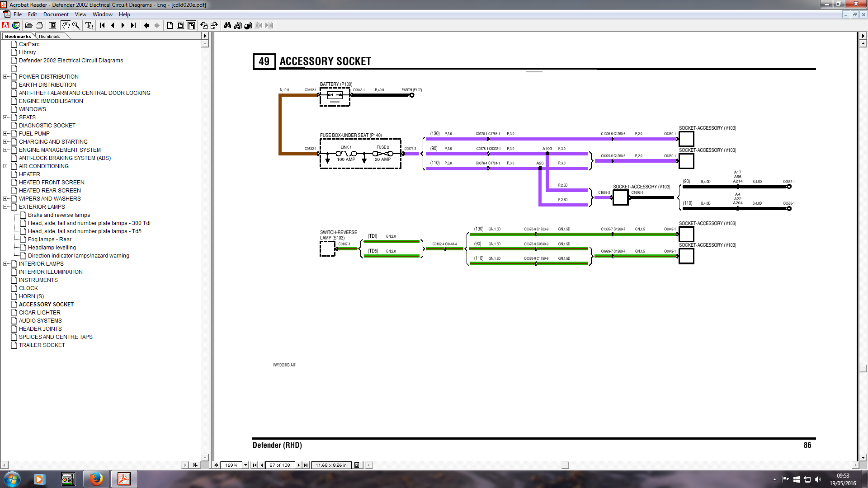Open the Window menu
The width and height of the screenshot is (868, 488).
click(103, 14)
